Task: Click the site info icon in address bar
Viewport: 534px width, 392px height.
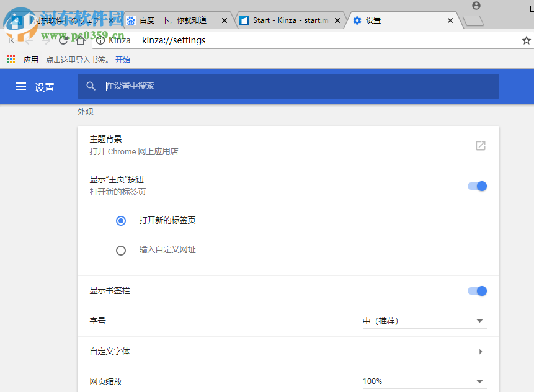Action: tap(101, 40)
